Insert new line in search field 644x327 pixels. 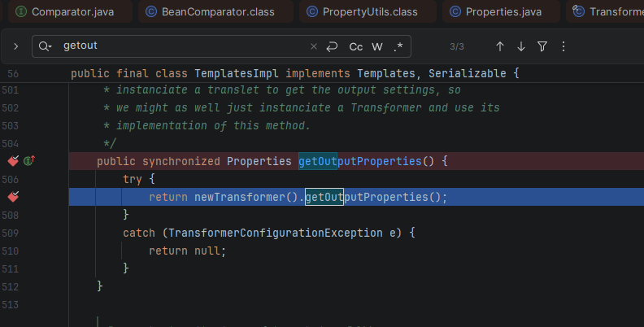click(x=332, y=46)
